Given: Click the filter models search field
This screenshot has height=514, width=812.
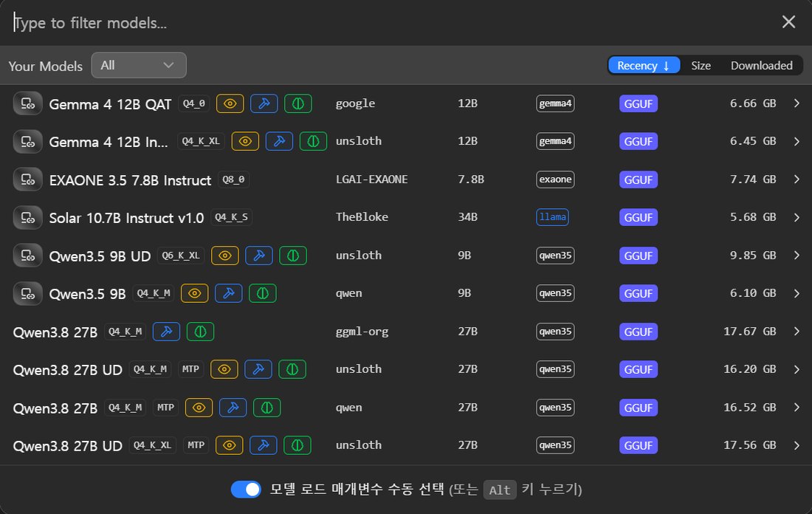Looking at the screenshot, I should 388,23.
